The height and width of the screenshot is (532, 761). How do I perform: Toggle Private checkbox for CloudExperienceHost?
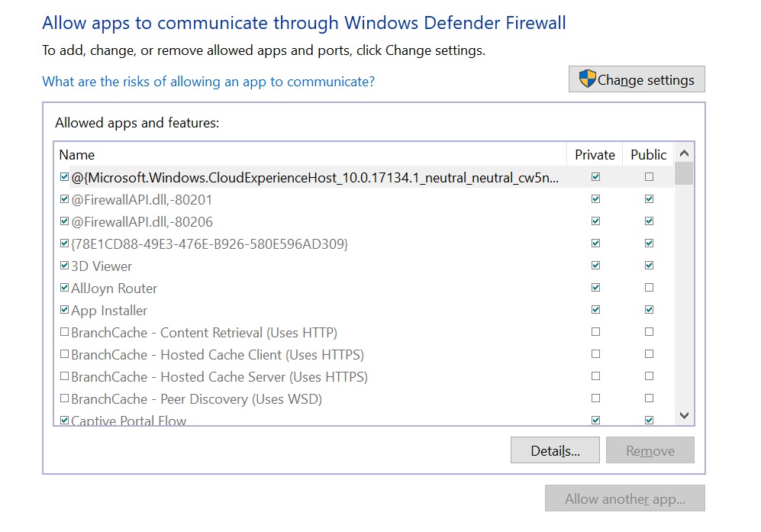(595, 176)
